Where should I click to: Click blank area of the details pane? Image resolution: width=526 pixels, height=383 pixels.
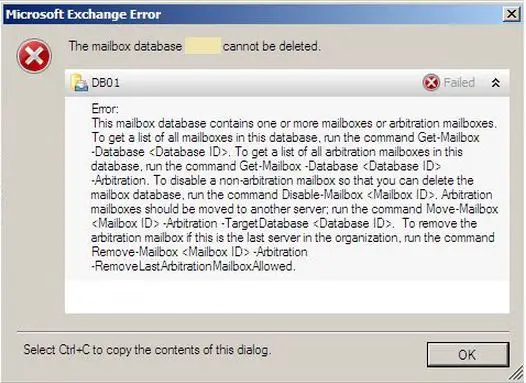(287, 297)
